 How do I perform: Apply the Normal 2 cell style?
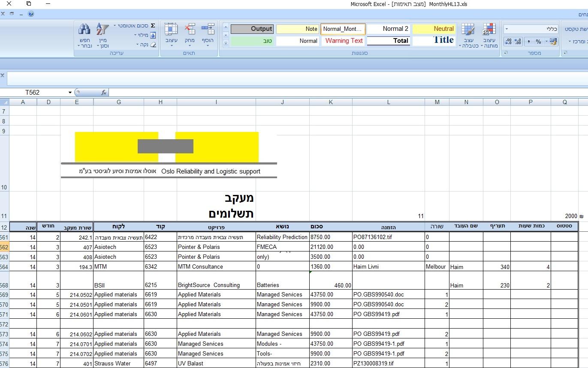click(x=388, y=29)
